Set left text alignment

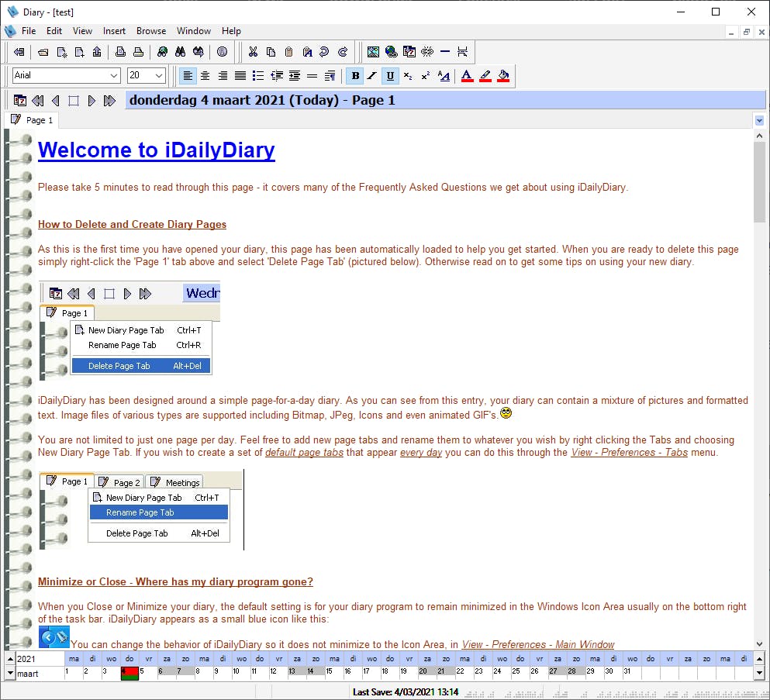point(188,76)
